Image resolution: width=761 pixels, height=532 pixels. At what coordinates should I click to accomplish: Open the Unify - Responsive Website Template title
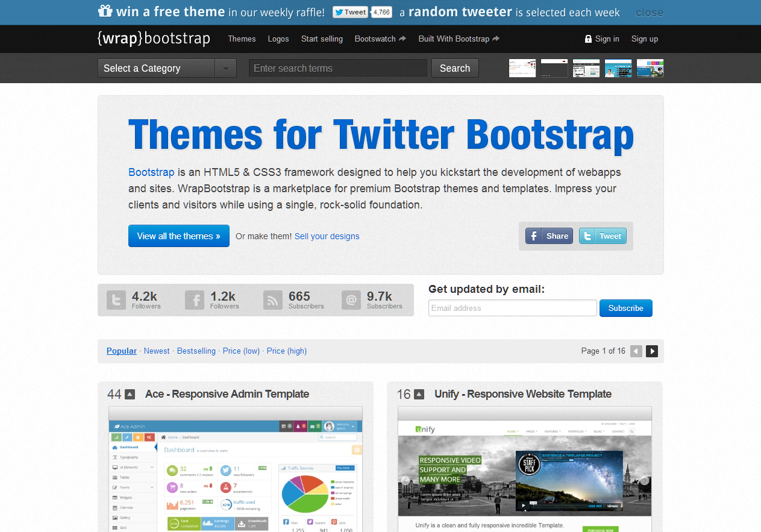(x=523, y=394)
